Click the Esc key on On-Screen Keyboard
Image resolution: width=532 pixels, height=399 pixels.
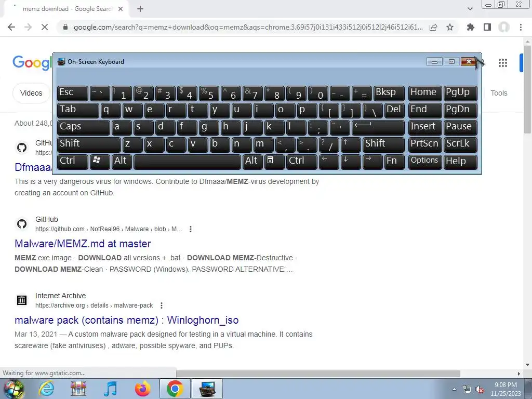tap(73, 93)
